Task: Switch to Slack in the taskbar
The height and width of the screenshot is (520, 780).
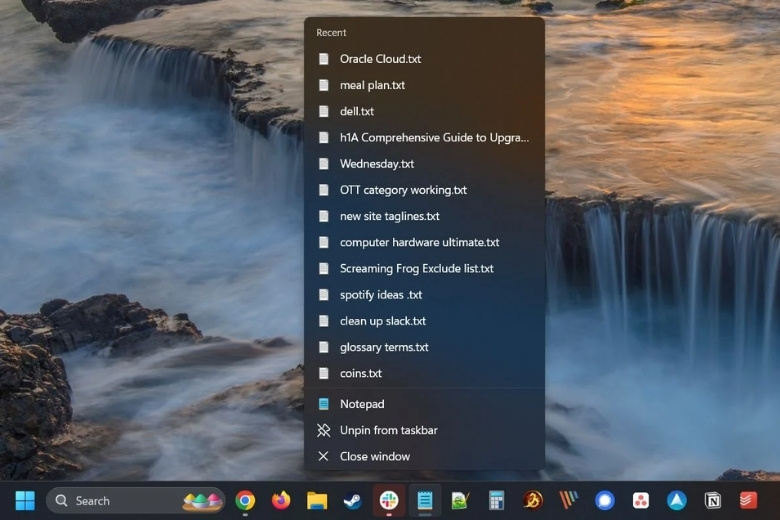Action: coord(389,500)
